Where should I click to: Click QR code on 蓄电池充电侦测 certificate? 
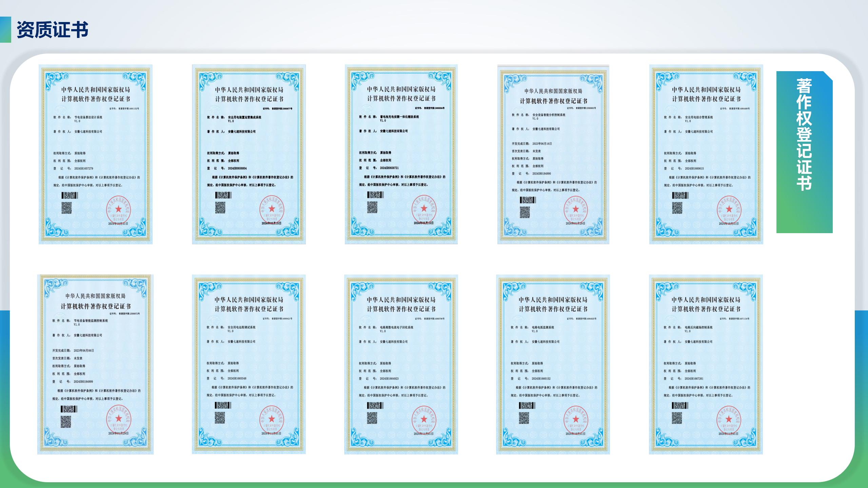(x=372, y=207)
